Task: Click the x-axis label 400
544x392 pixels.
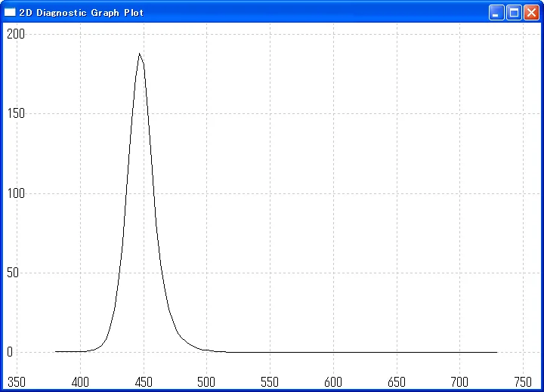Action: (x=80, y=382)
